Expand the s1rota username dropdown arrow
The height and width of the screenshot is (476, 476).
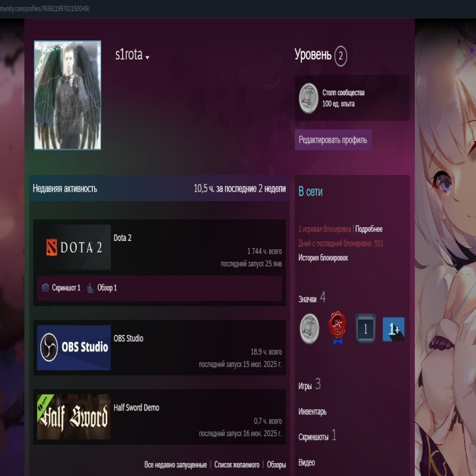pyautogui.click(x=147, y=57)
